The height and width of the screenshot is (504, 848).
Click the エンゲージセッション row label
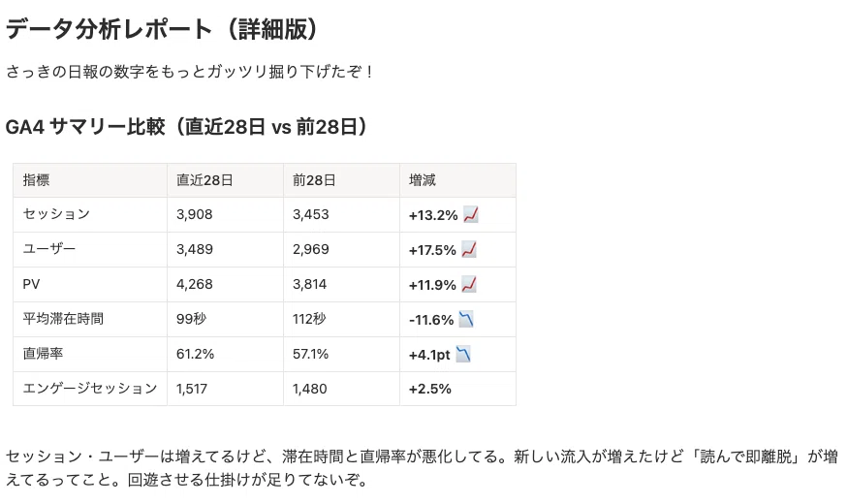[x=90, y=389]
